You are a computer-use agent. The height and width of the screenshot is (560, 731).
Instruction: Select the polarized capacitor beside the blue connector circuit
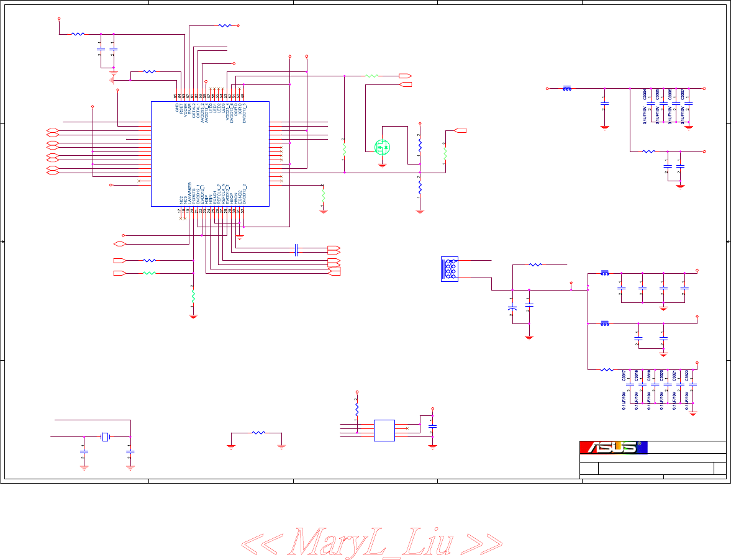[512, 307]
